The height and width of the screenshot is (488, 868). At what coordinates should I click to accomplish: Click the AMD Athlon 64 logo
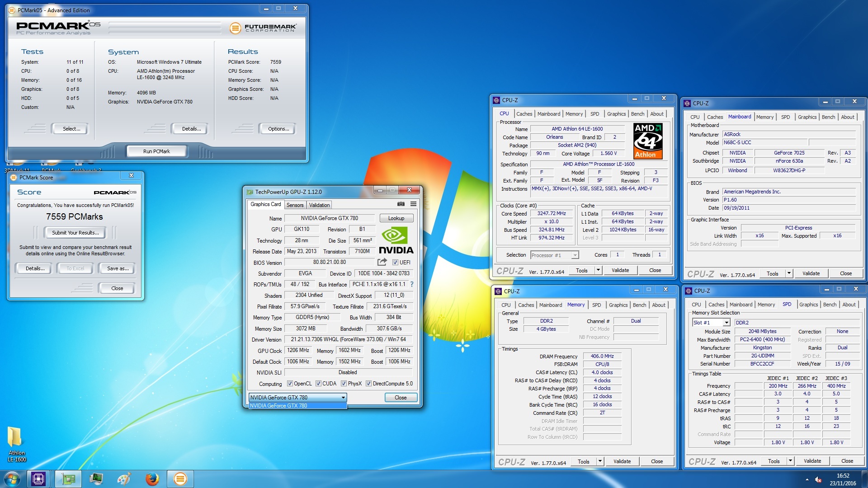click(648, 141)
